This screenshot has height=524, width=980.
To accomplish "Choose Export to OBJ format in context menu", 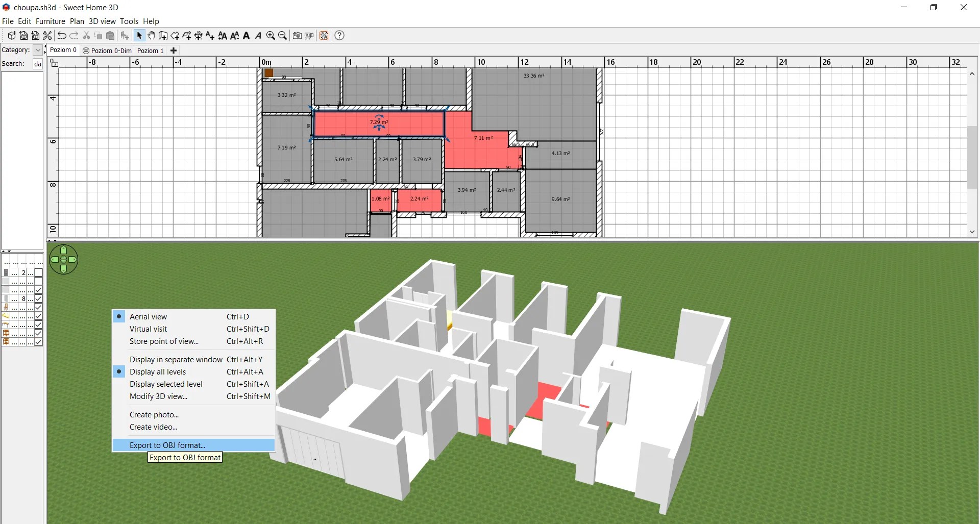I will tap(167, 445).
